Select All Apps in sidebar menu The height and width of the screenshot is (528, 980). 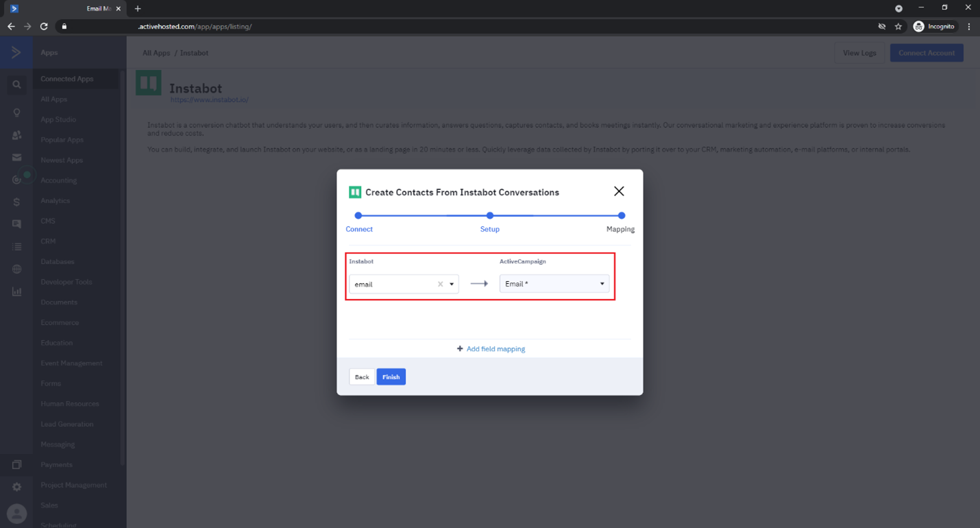pos(54,99)
